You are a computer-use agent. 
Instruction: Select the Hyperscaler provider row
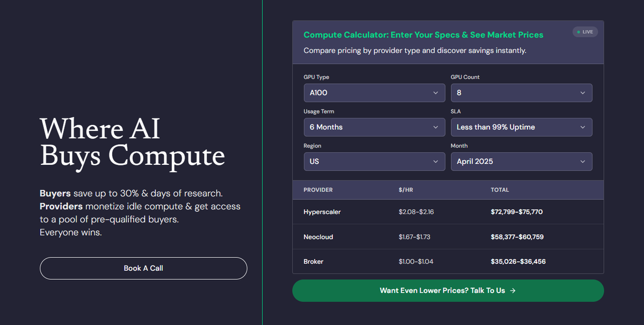(x=448, y=212)
